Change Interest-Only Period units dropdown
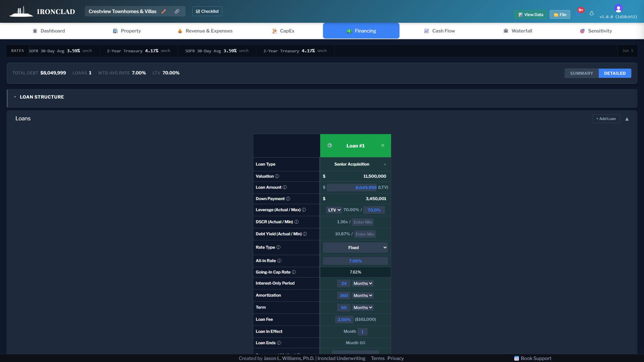 (x=363, y=284)
